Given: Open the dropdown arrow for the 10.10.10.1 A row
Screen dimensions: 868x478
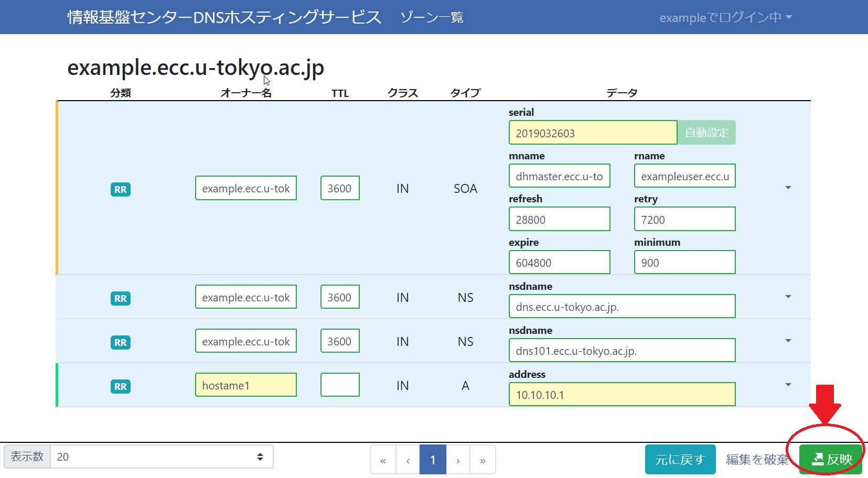Looking at the screenshot, I should tap(788, 385).
